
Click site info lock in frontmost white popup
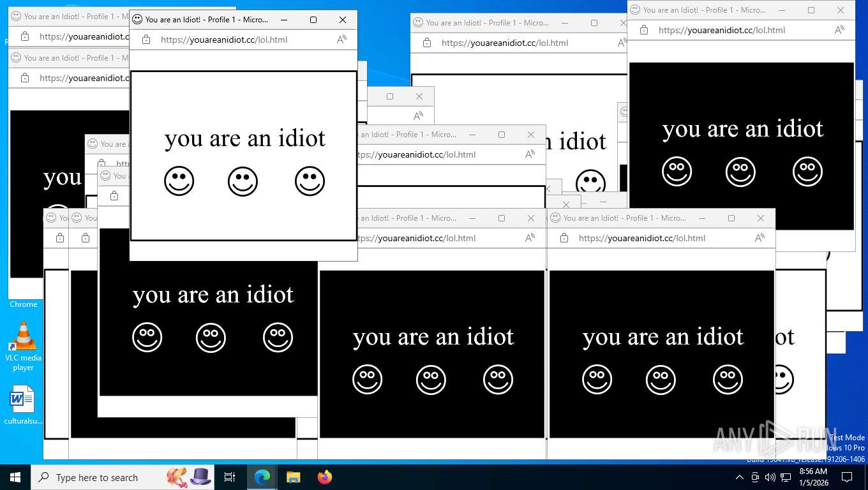tap(146, 40)
